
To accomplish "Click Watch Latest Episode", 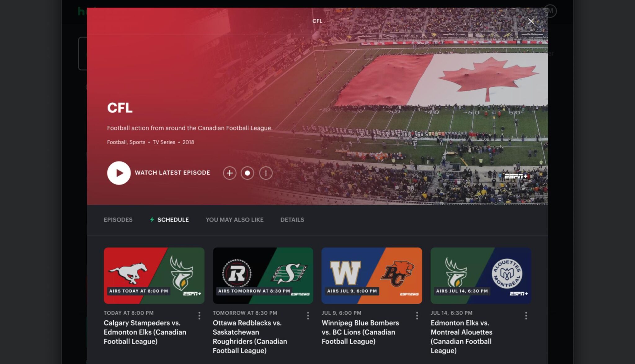I will point(173,173).
